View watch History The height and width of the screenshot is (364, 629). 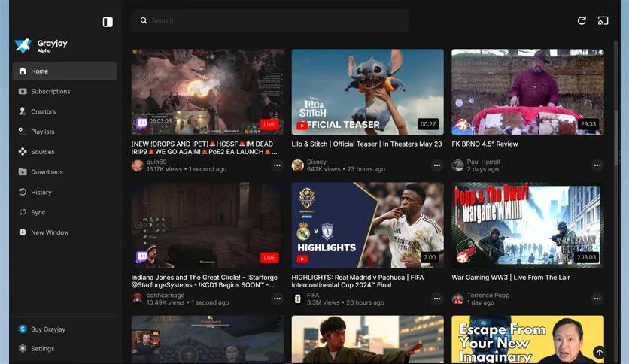coord(41,193)
